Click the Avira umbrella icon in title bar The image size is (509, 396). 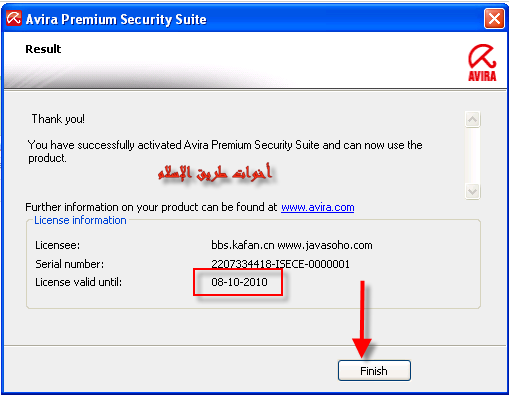point(14,18)
